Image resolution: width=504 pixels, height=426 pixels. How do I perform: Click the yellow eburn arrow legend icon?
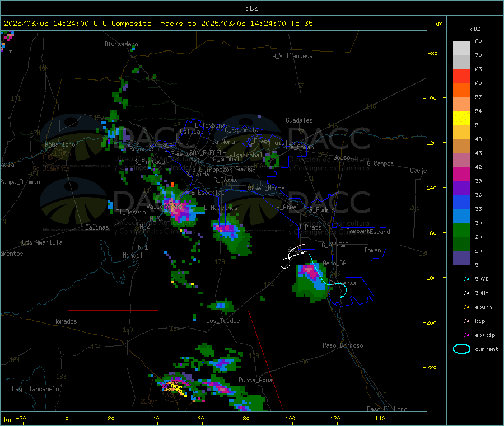click(461, 307)
